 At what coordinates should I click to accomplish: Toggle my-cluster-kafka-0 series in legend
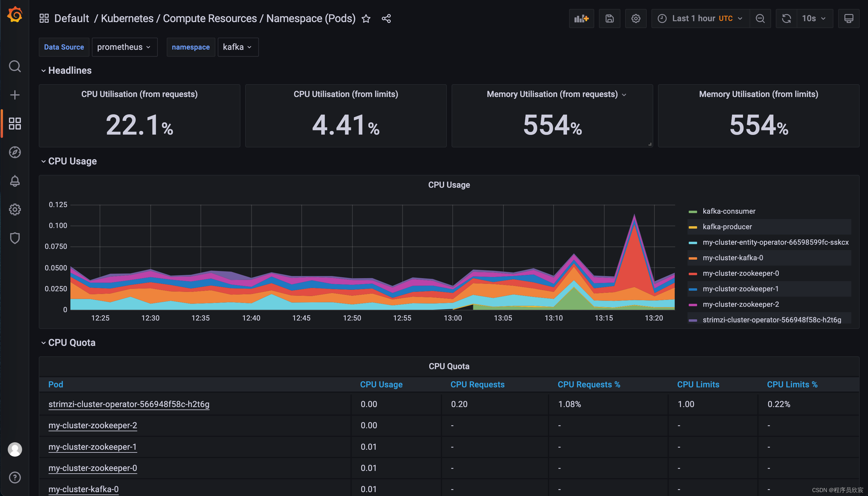coord(733,258)
